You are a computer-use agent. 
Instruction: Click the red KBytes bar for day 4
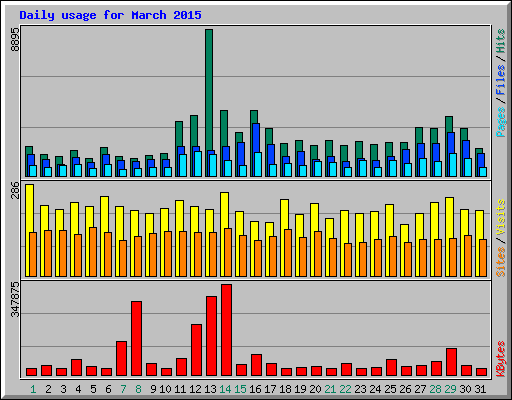pos(76,368)
